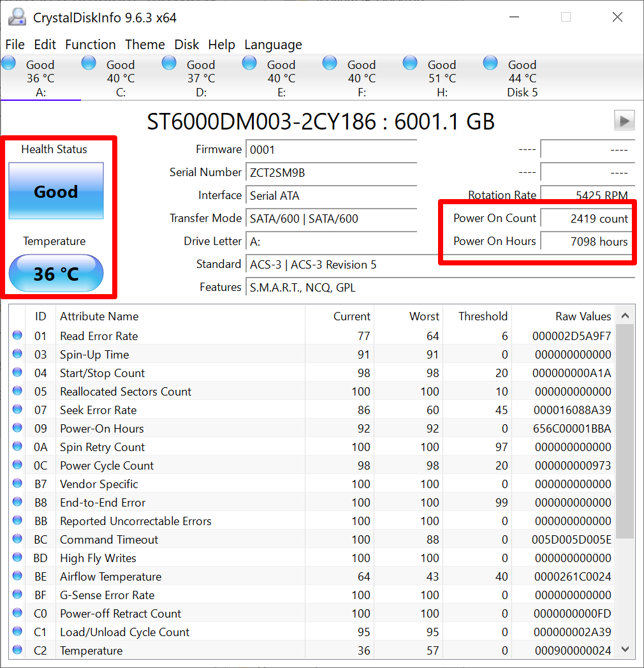Click status dot of Vendor Specific row
The image size is (644, 668).
tap(17, 483)
